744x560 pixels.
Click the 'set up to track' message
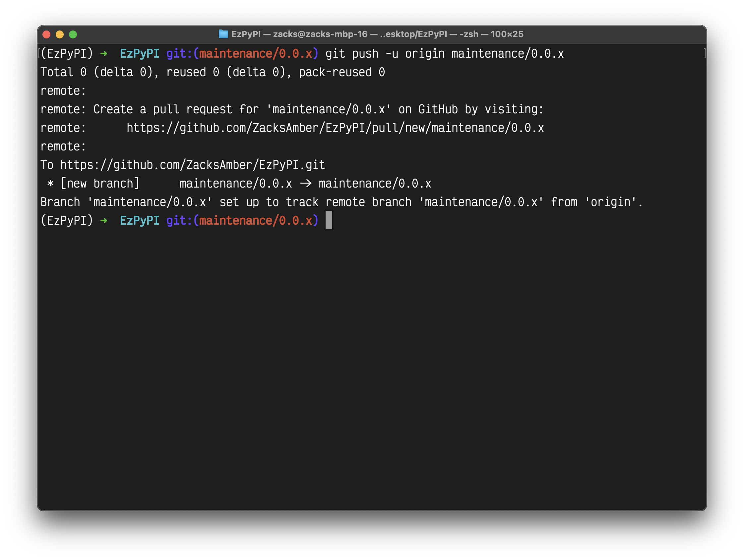pyautogui.click(x=269, y=202)
